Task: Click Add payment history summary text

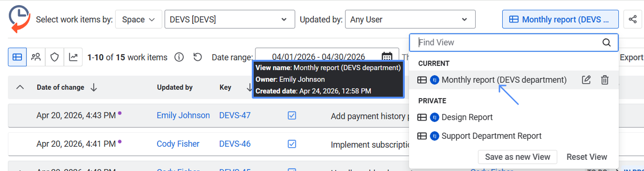Action: (370, 116)
